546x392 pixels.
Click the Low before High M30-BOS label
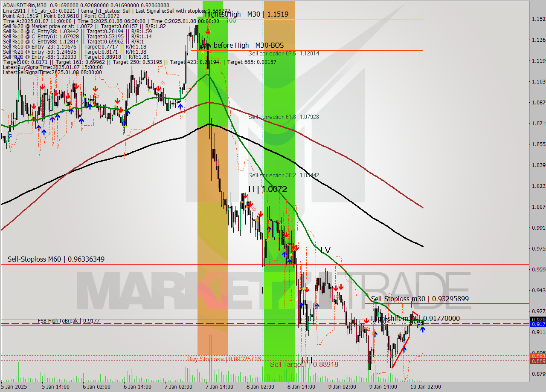(x=242, y=45)
